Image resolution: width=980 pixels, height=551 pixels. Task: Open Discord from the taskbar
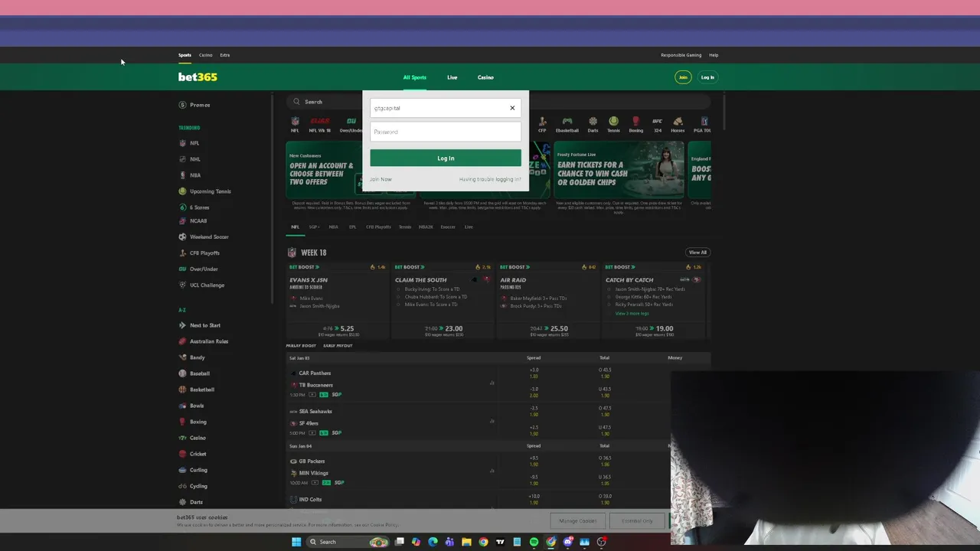568,542
